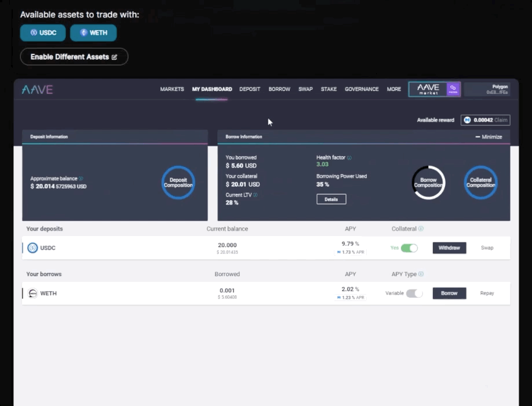The height and width of the screenshot is (406, 532).
Task: Select the MY DASHBOARD tab
Action: [x=212, y=89]
